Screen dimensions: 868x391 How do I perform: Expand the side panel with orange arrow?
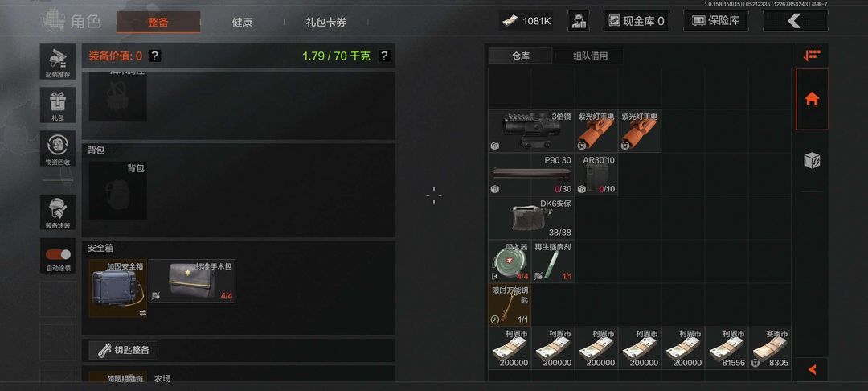pyautogui.click(x=812, y=369)
